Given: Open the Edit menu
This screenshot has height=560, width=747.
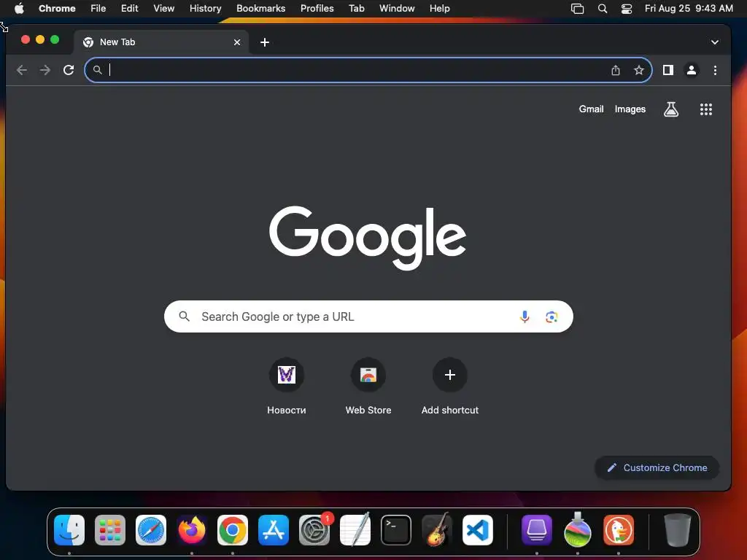Looking at the screenshot, I should [130, 9].
